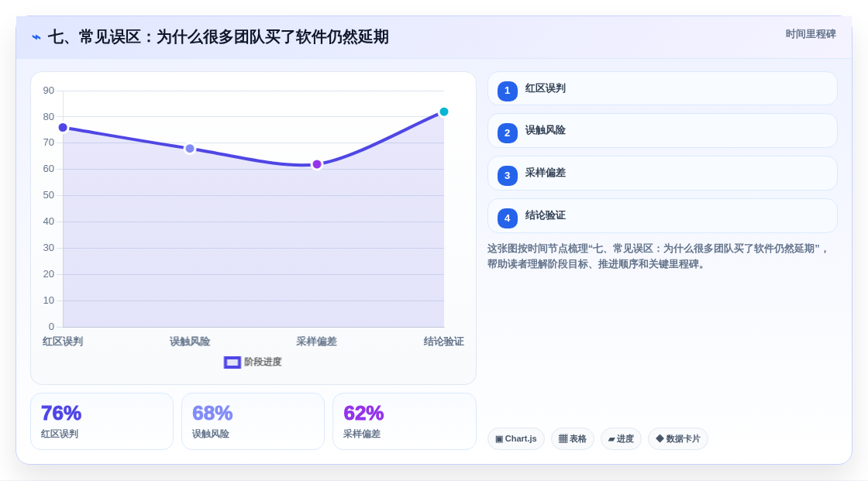Screen dimensions: 868x481
Task: Select the 结论验证 milestone row
Action: [x=662, y=216]
